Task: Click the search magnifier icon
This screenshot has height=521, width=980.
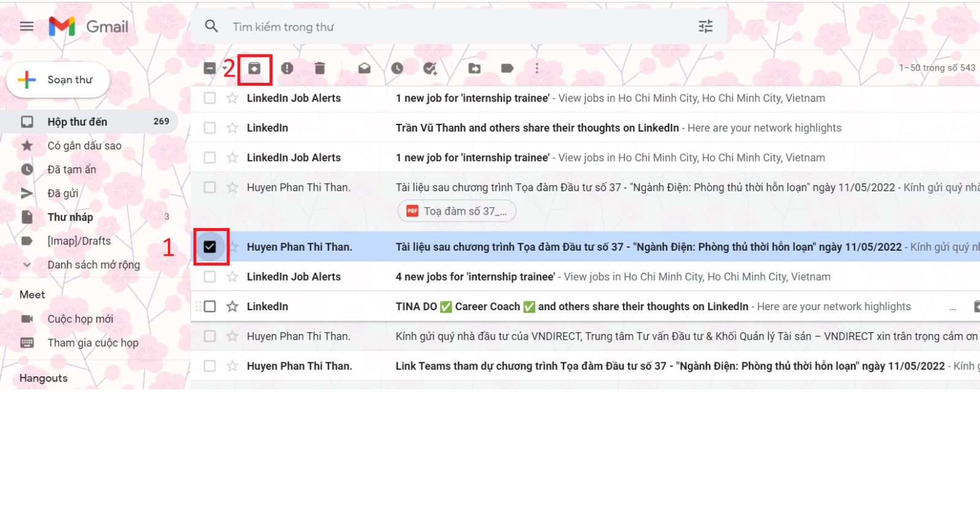Action: (211, 26)
